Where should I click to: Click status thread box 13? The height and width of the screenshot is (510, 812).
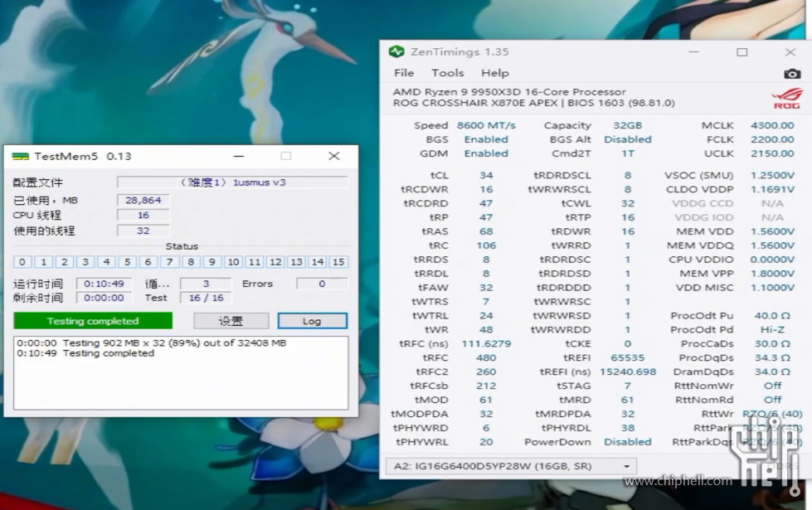pos(296,262)
